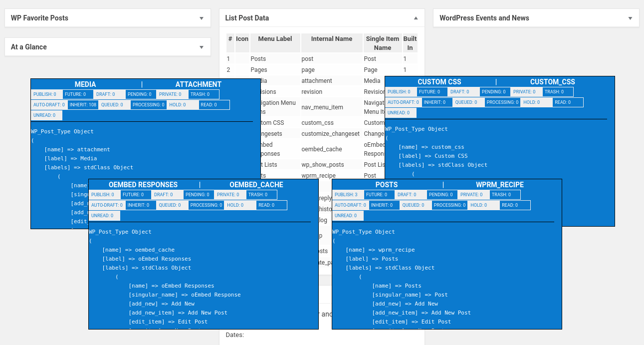Image resolution: width=644 pixels, height=345 pixels.
Task: Click AUTO-DRAFT: 0 in the Custom CSS popup
Action: tap(403, 102)
